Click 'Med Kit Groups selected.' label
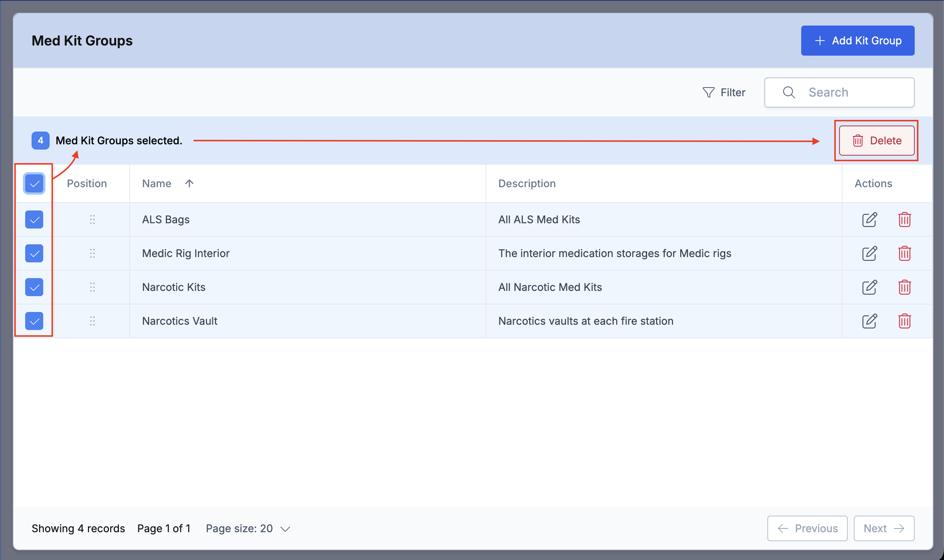Screen dimensions: 944x560 [119, 141]
